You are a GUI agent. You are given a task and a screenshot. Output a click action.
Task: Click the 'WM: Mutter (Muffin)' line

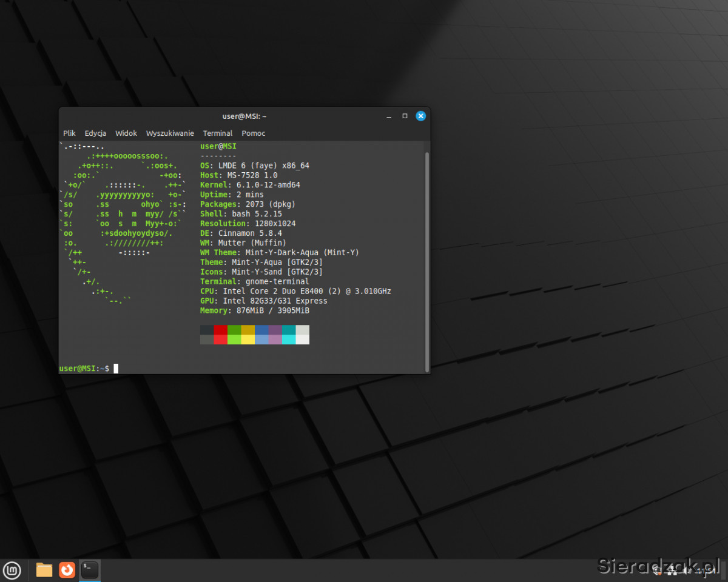click(x=243, y=243)
